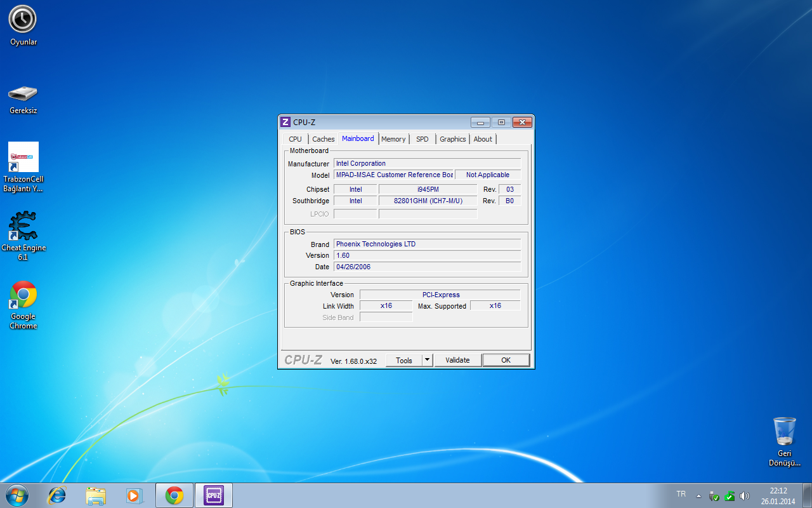Image resolution: width=812 pixels, height=508 pixels.
Task: Click the Tools button
Action: tap(404, 360)
